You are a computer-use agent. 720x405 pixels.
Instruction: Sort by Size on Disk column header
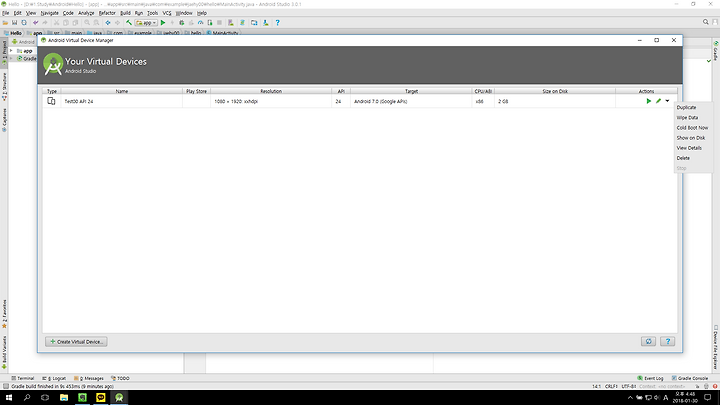555,91
